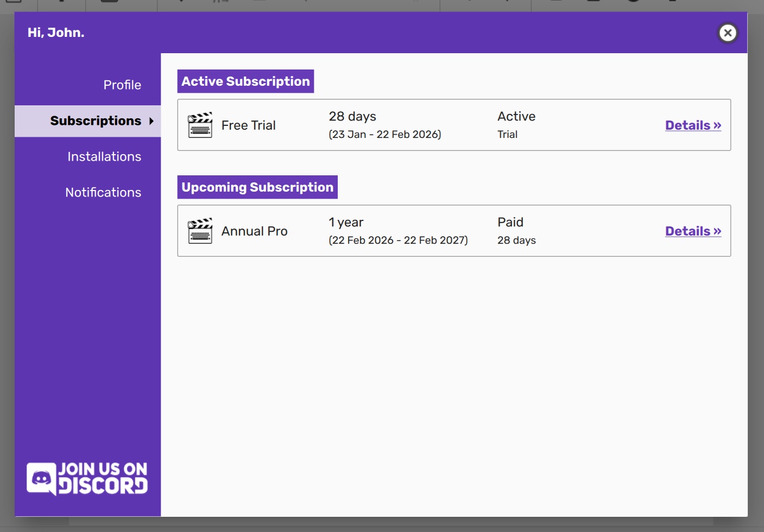Viewport: 764px width, 532px height.
Task: Select the Subscriptions sidebar item
Action: pyautogui.click(x=95, y=121)
